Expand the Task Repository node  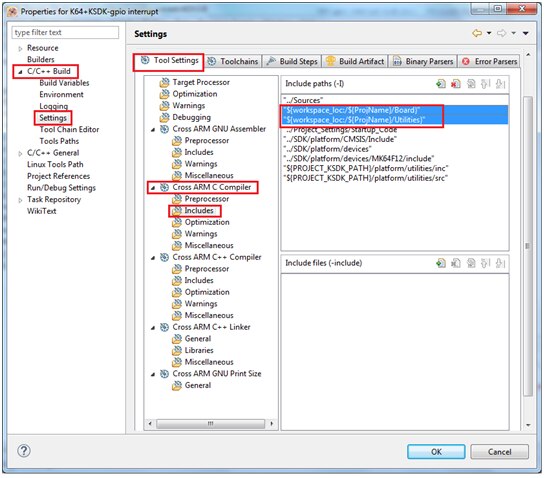pyautogui.click(x=20, y=200)
